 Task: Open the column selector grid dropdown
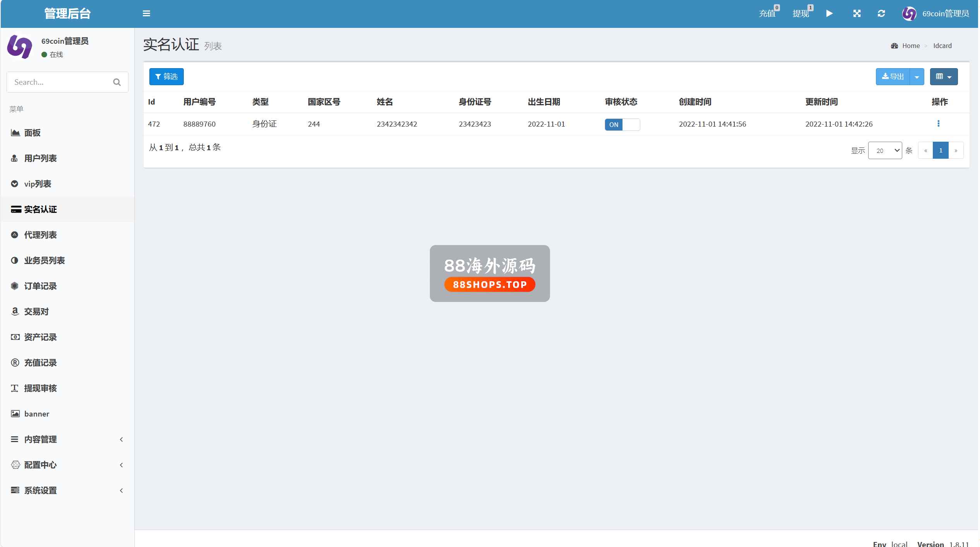tap(944, 77)
